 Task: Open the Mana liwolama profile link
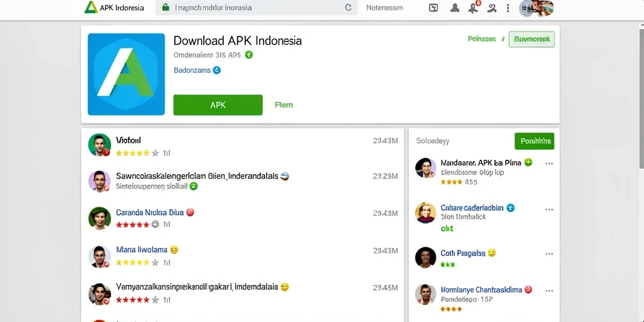142,250
